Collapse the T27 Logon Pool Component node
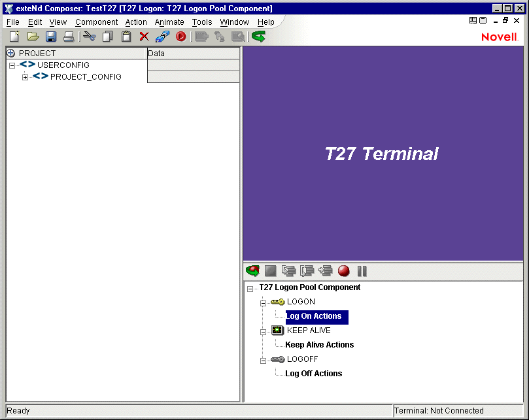Viewport: 529px width, 420px height. click(250, 289)
